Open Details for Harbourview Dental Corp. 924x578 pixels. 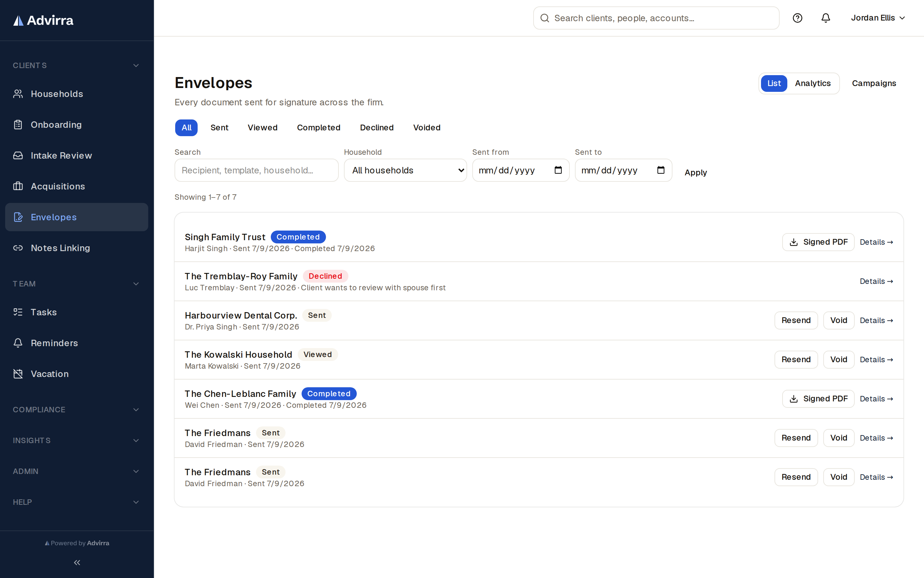876,320
